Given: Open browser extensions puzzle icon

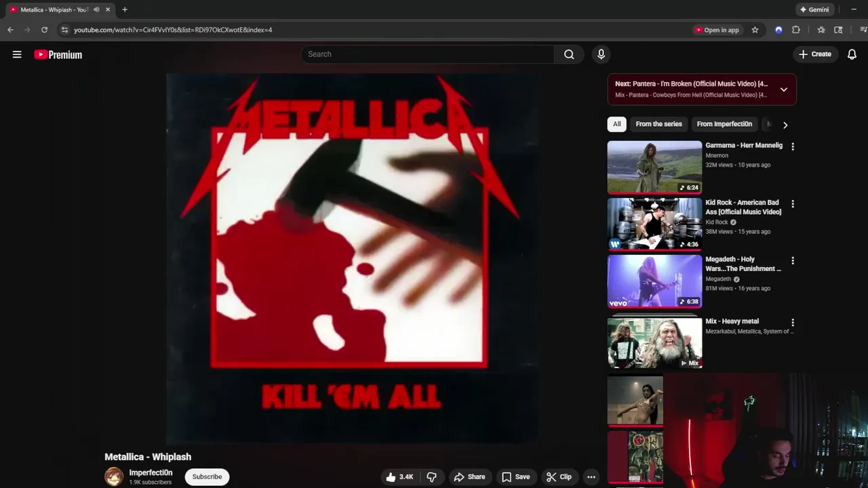Looking at the screenshot, I should [x=796, y=30].
